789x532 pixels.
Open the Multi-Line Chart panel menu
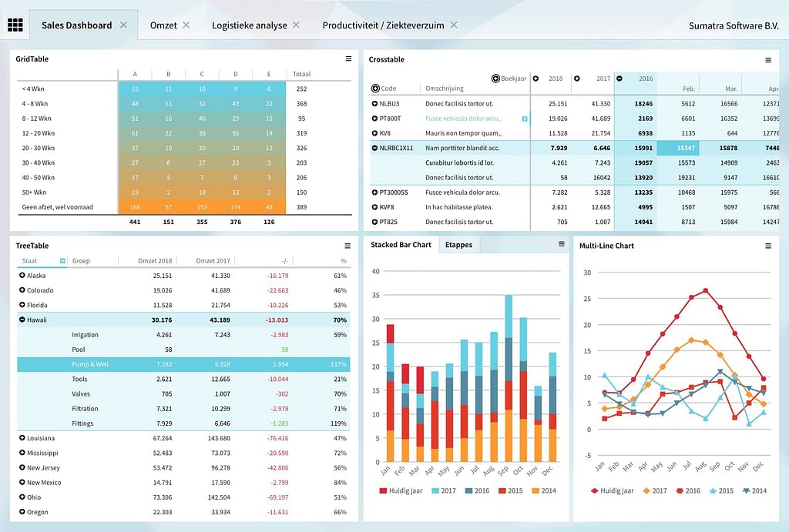(x=767, y=246)
